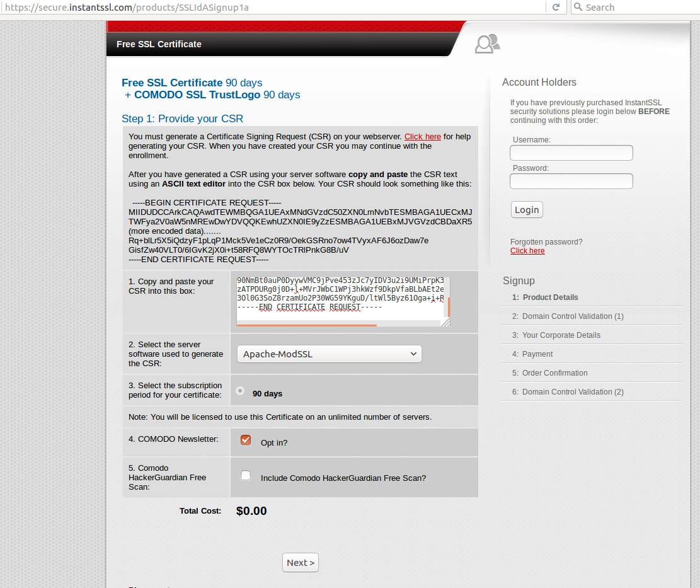
Task: Click the Next button to continue
Action: point(300,562)
